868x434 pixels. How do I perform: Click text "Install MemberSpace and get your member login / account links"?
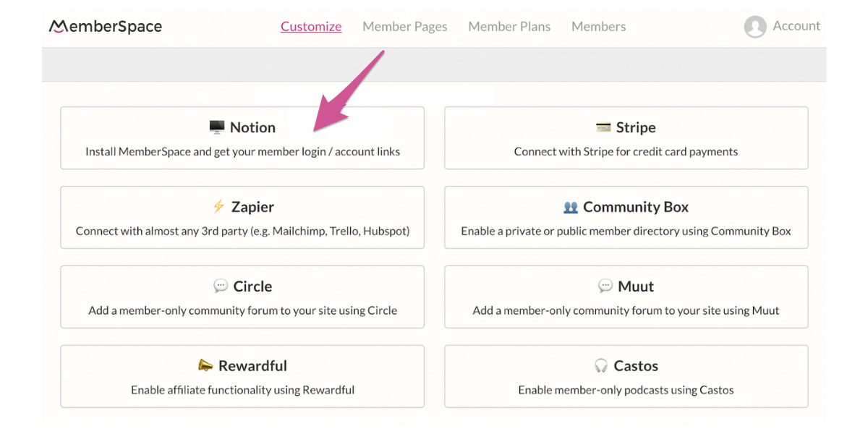[x=242, y=152]
